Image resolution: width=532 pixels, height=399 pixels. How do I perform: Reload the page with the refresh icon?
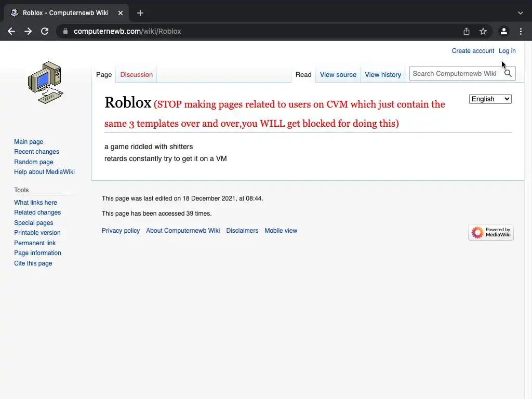(x=45, y=31)
